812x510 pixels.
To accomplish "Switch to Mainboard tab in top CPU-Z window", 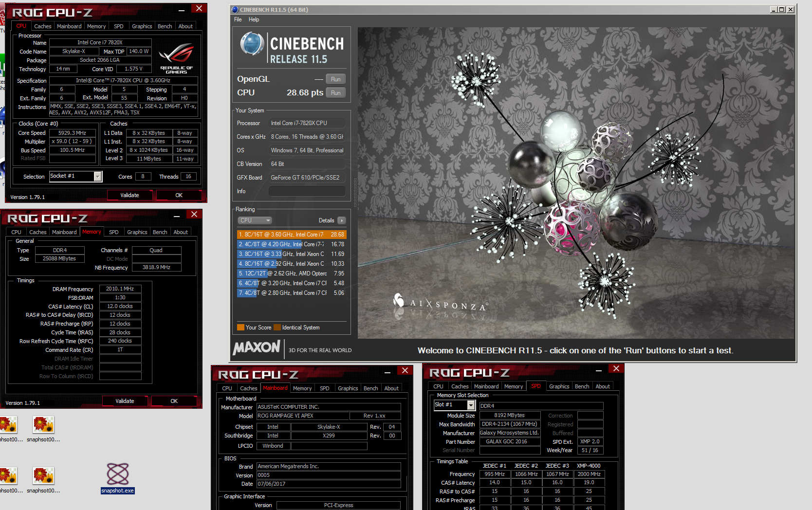I will (69, 26).
